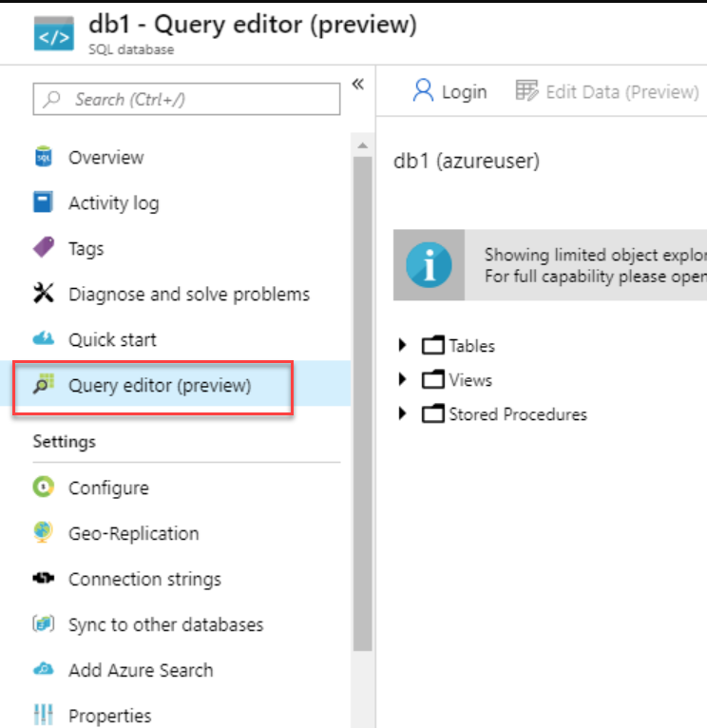The image size is (707, 728).
Task: Expand the Stored Procedures node
Action: 404,414
